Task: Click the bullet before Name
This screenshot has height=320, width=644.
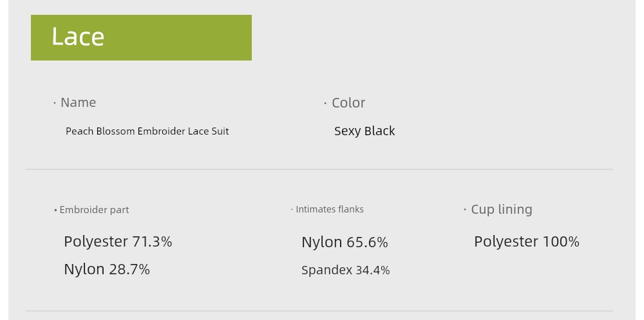Action: 55,102
